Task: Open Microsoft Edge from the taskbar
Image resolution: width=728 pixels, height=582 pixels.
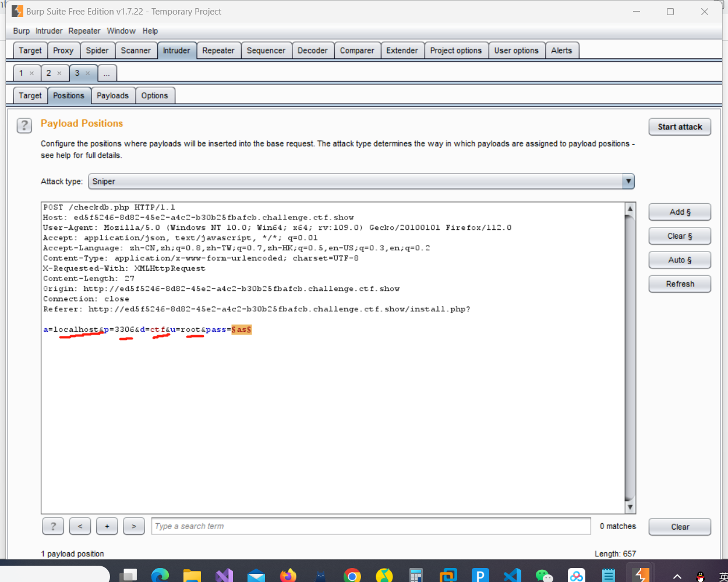Action: [160, 575]
